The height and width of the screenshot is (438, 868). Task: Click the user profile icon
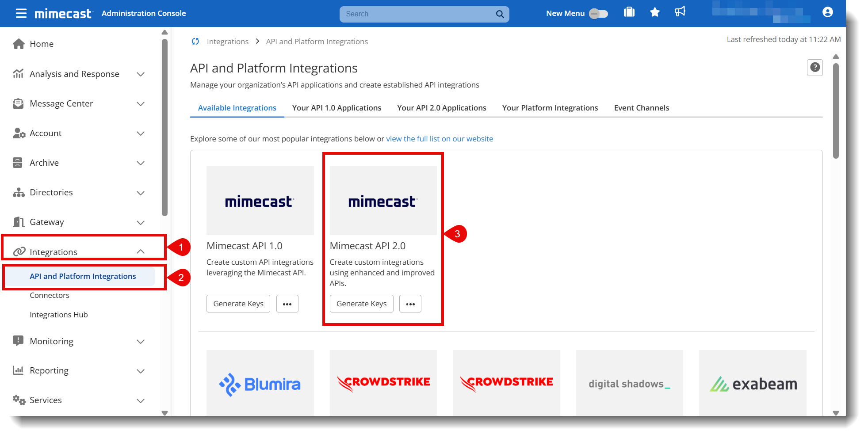pyautogui.click(x=827, y=12)
